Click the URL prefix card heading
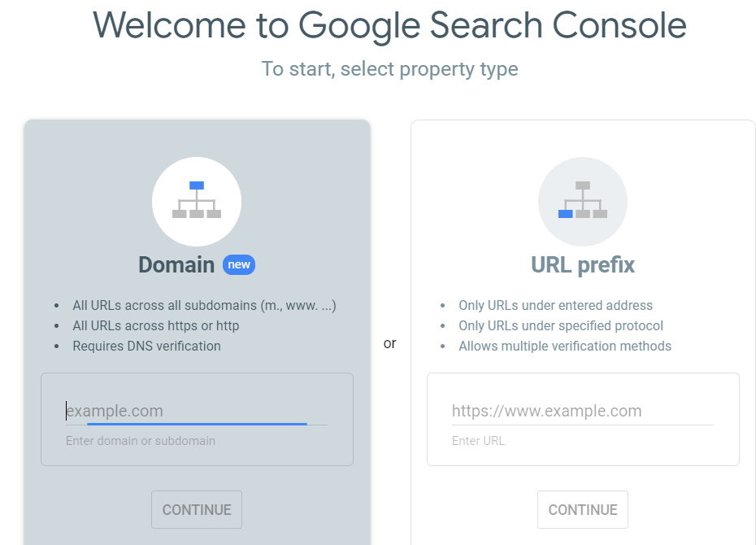Viewport: 756px width, 545px height. pyautogui.click(x=582, y=264)
